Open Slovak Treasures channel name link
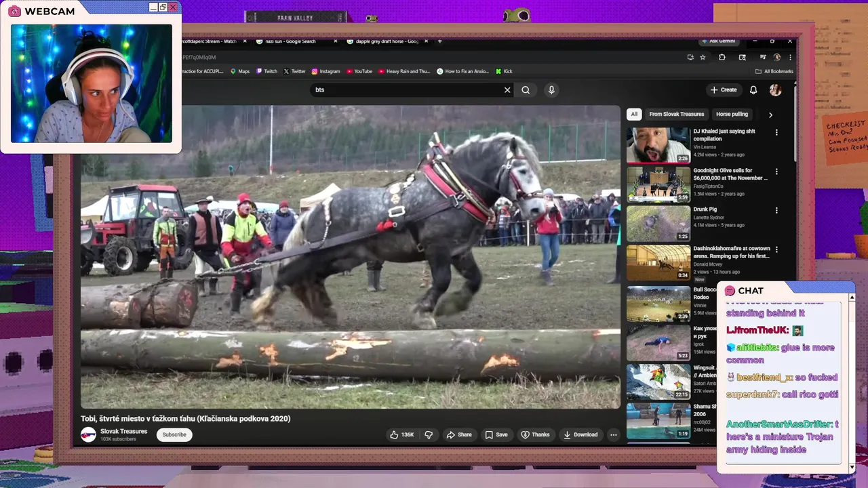The image size is (868, 488). [123, 431]
